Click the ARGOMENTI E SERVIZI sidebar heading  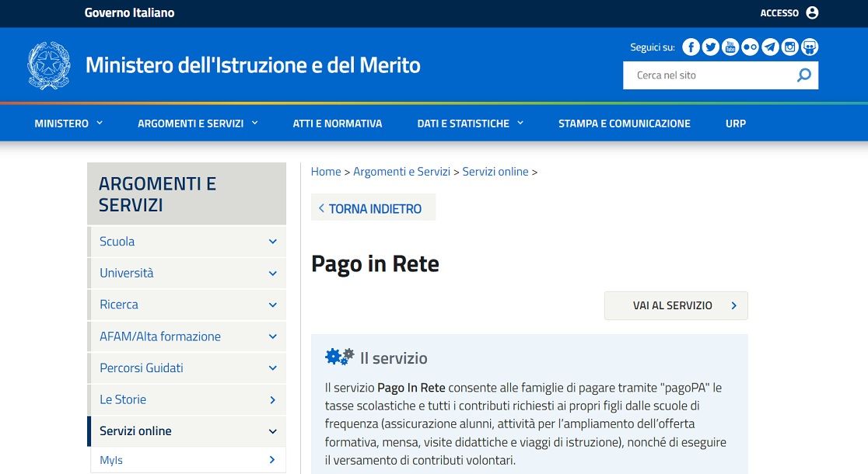coord(157,194)
